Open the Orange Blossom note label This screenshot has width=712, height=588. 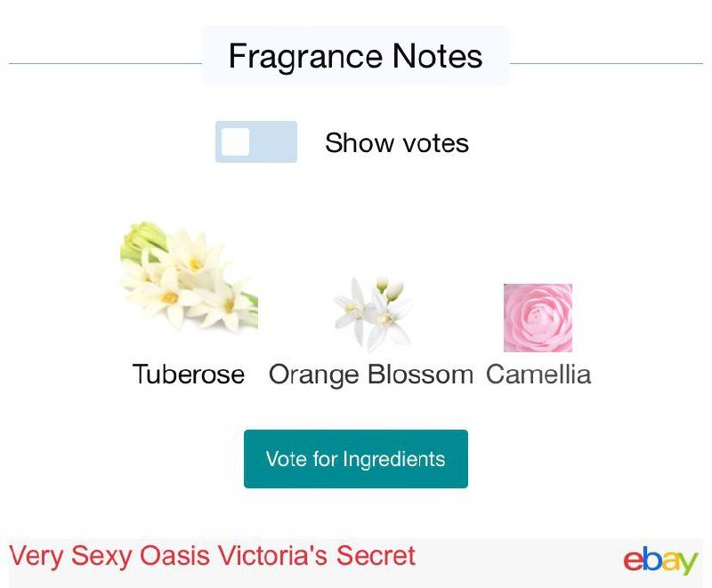pos(371,375)
